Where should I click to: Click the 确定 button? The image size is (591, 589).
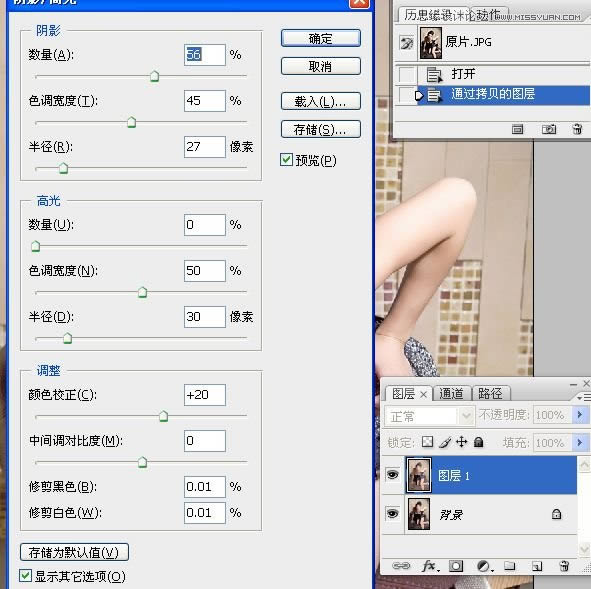[x=320, y=38]
